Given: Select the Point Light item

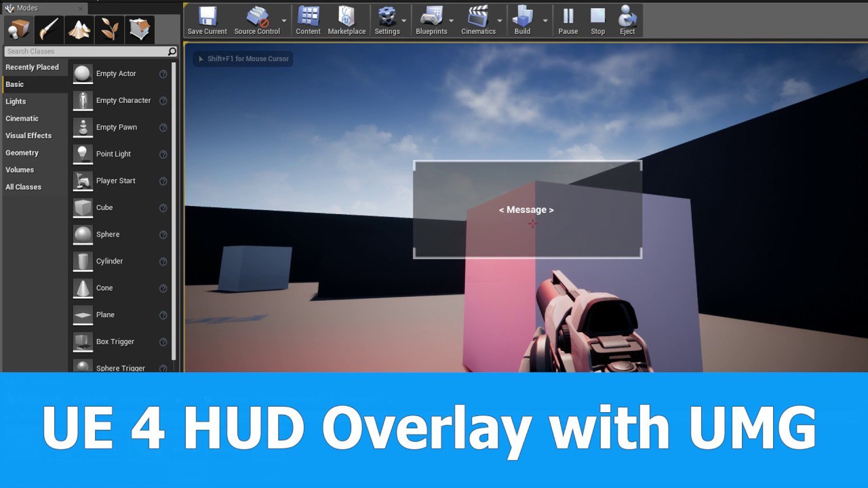Looking at the screenshot, I should pos(121,154).
